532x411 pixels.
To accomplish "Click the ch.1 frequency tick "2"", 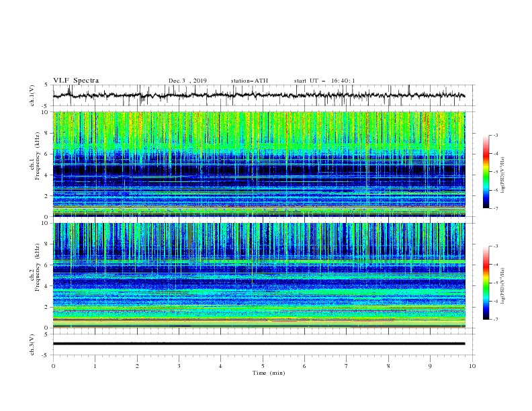I will pyautogui.click(x=47, y=196).
